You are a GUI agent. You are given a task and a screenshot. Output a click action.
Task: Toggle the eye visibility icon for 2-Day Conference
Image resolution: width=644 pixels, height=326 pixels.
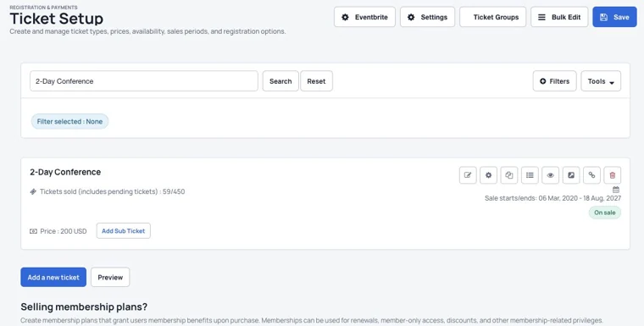[550, 175]
